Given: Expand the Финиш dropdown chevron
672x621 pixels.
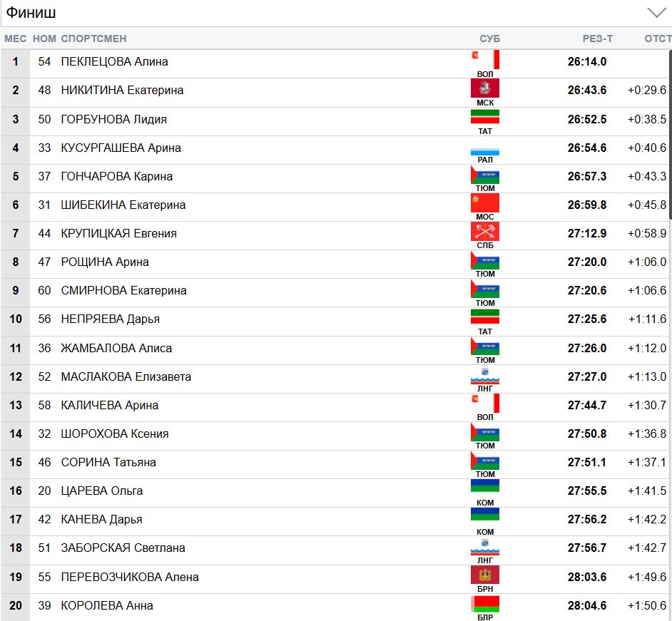Looking at the screenshot, I should click(x=656, y=13).
